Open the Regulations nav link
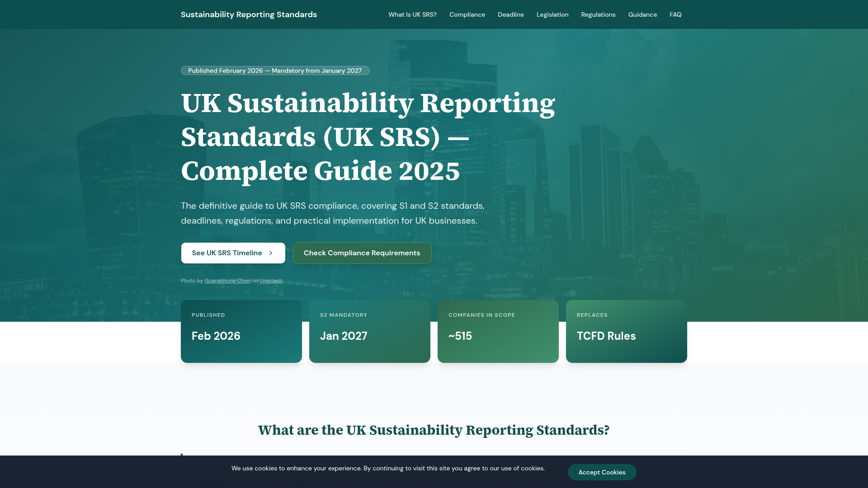Screen dimensions: 868x488 click(x=598, y=14)
